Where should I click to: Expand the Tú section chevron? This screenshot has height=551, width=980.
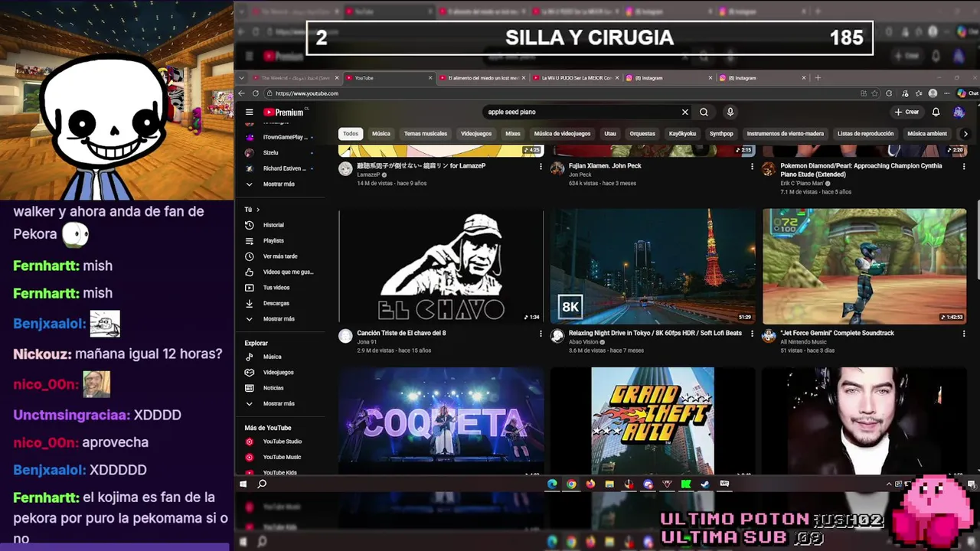pos(258,210)
